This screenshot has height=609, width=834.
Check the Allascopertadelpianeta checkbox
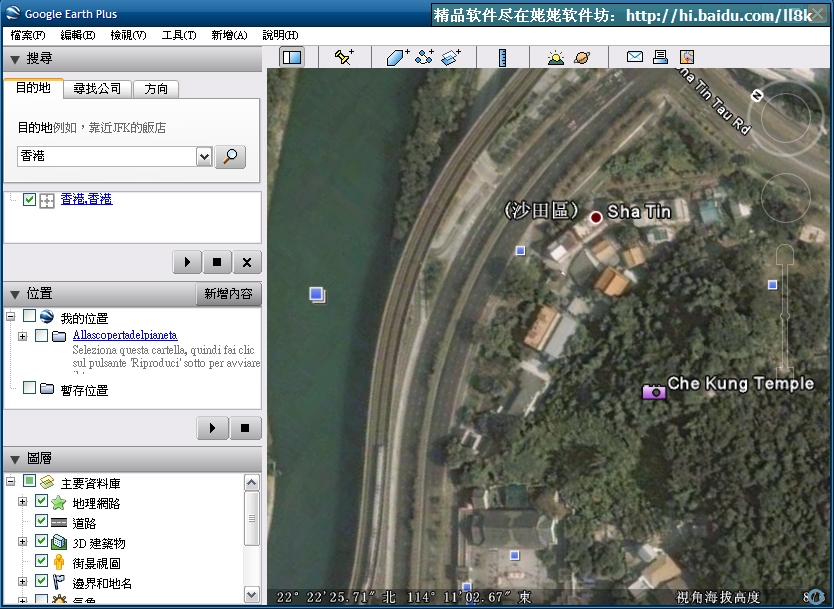pos(41,335)
